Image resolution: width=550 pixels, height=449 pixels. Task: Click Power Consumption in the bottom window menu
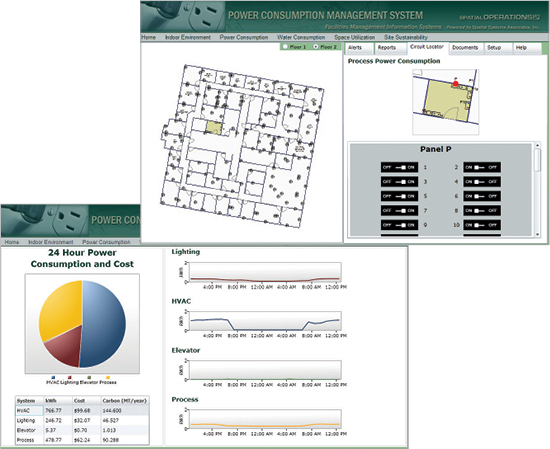click(106, 242)
